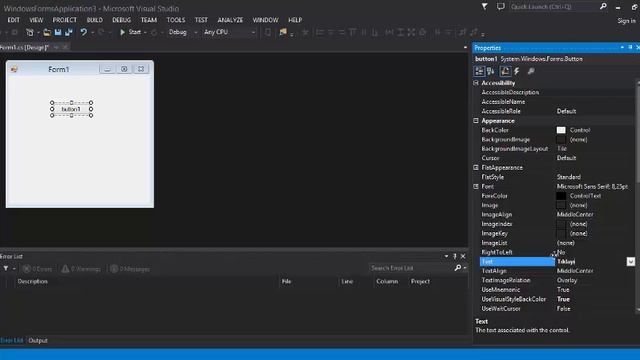Select the UseVisualStyleBackColor property row
The image size is (640, 360).
[x=558, y=299]
